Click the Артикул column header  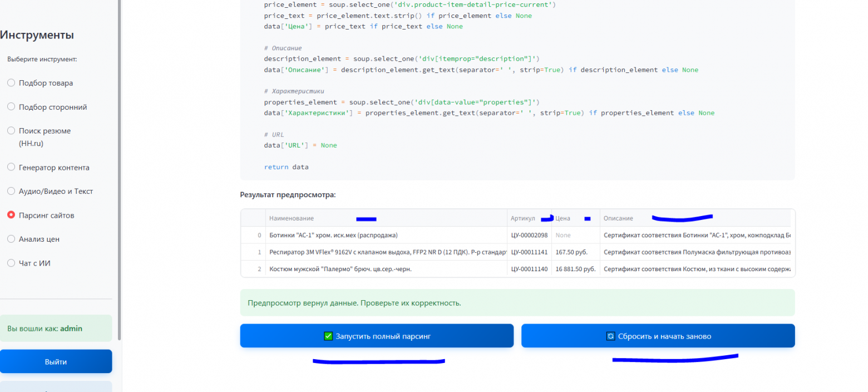point(522,218)
